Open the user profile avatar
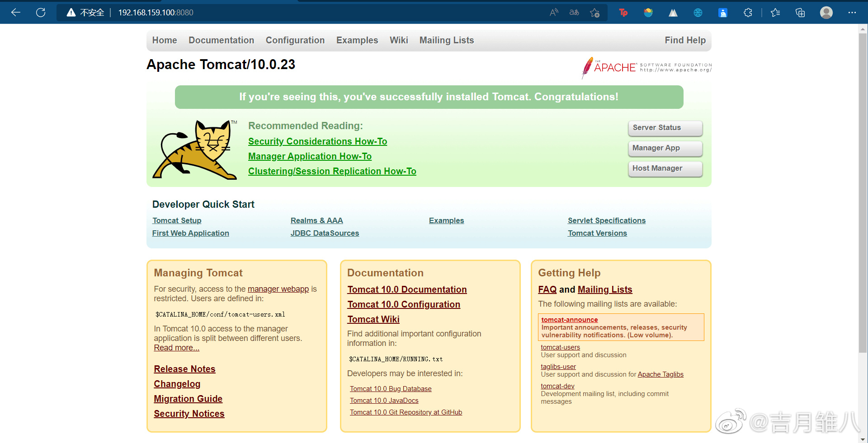Viewport: 868px width, 443px height. pos(826,13)
